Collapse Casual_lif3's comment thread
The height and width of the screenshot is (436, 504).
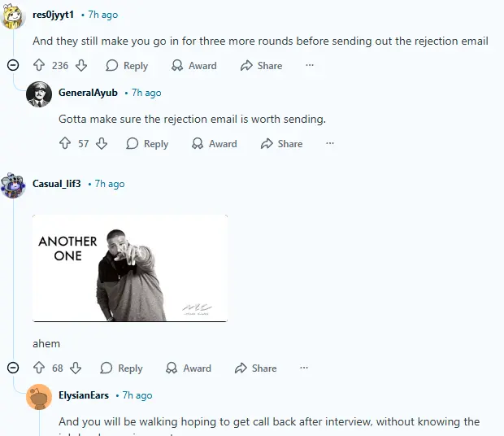(x=12, y=368)
